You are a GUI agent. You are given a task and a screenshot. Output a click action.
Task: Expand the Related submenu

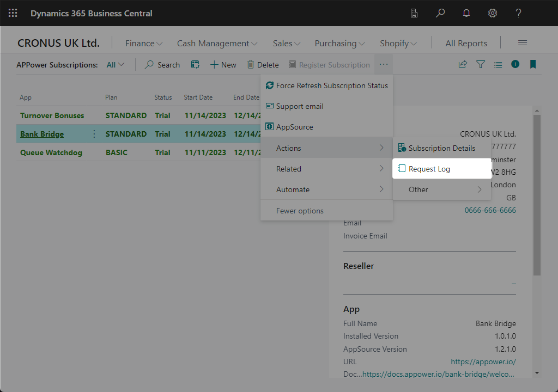click(326, 169)
